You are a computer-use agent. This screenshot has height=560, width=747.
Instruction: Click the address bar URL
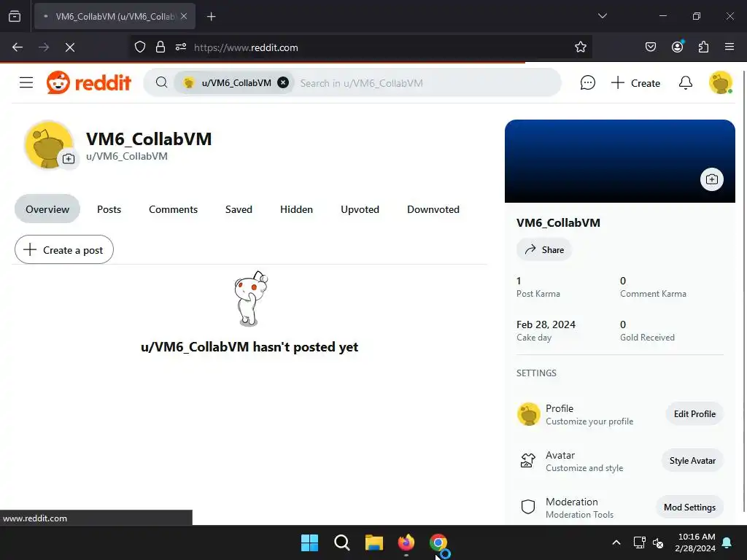pyautogui.click(x=246, y=47)
